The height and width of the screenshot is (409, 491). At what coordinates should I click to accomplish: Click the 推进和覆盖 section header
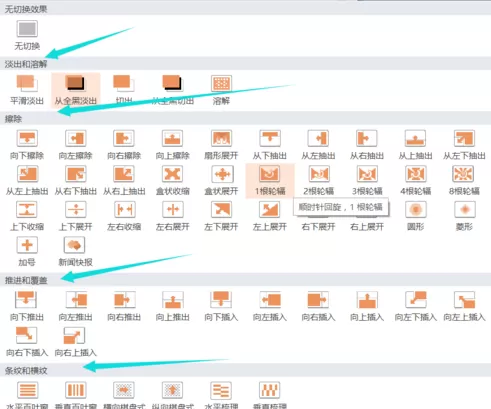[x=245, y=280]
